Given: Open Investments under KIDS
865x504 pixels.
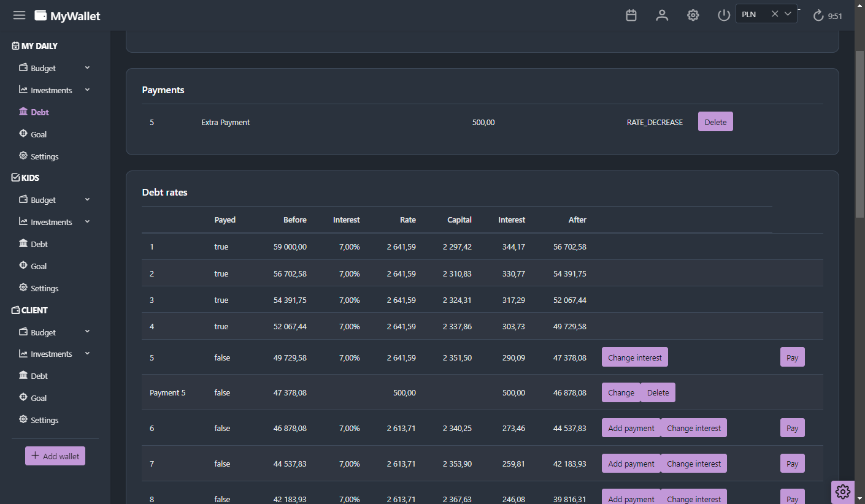Looking at the screenshot, I should [x=45, y=222].
